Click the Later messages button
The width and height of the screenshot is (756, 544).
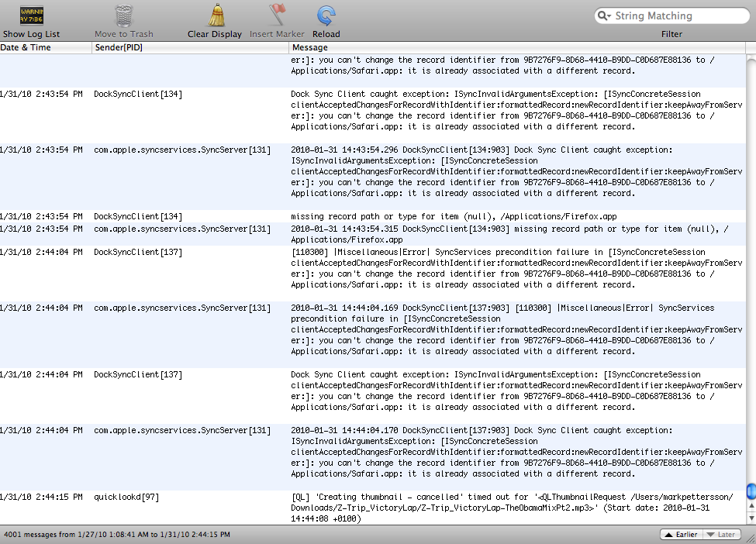[x=721, y=535]
